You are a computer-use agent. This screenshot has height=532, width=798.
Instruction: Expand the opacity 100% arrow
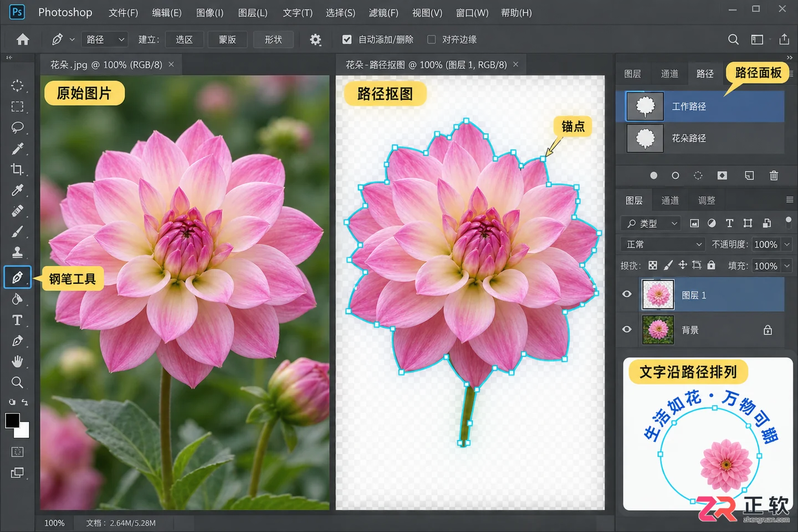click(787, 244)
